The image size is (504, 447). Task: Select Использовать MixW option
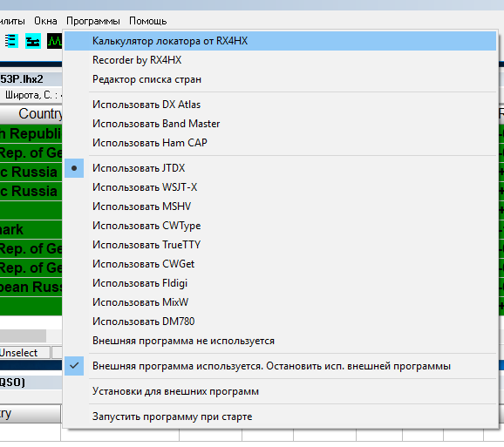(x=280, y=302)
